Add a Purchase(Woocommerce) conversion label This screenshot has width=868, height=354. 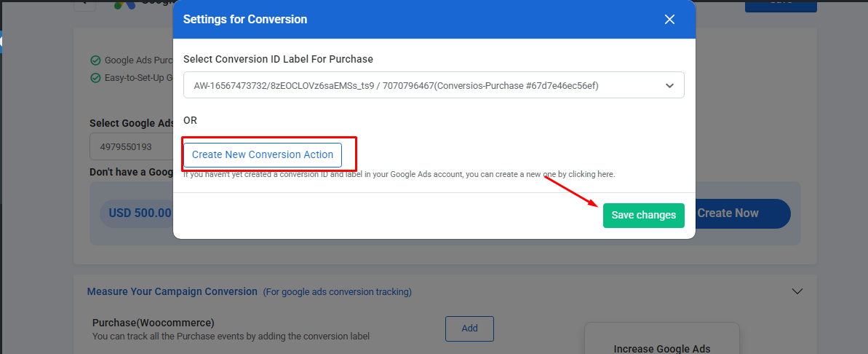pyautogui.click(x=469, y=329)
